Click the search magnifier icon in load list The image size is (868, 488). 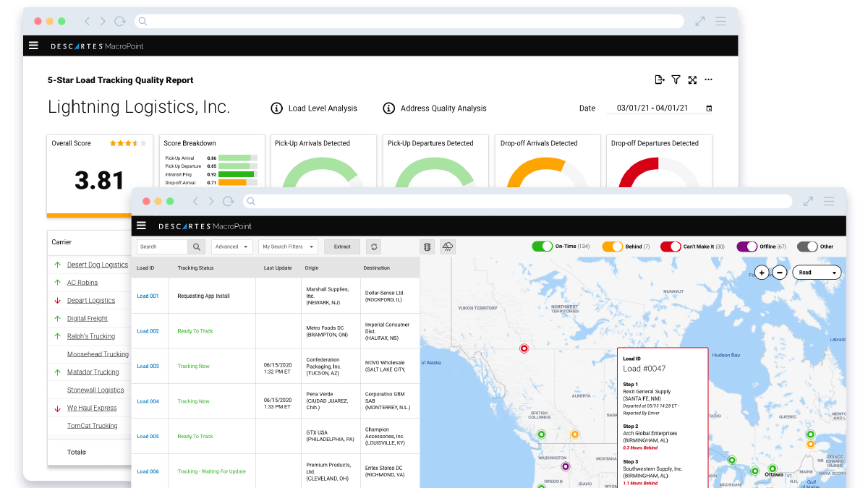[x=195, y=247]
